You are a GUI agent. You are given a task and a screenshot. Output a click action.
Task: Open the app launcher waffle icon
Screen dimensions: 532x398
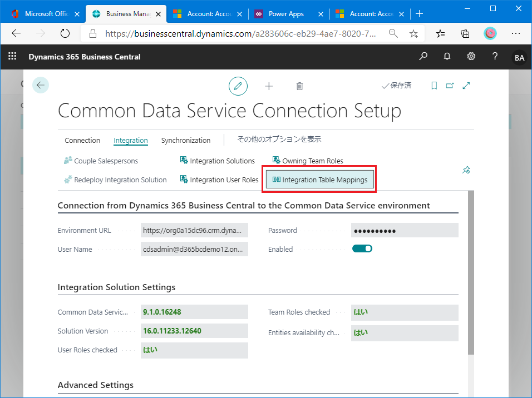click(x=12, y=56)
